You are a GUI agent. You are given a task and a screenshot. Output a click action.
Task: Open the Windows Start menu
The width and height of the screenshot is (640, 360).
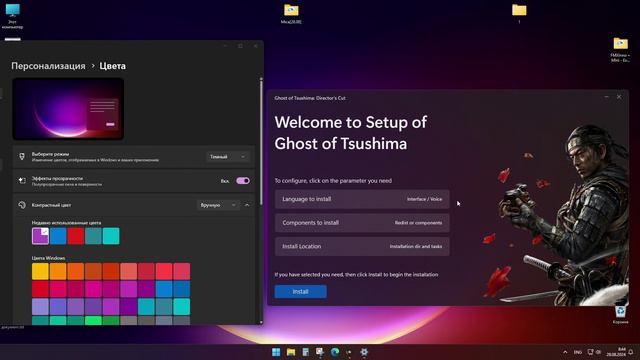276,352
